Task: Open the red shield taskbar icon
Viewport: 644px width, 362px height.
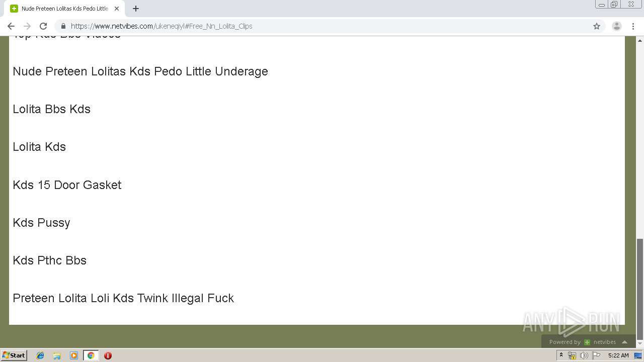Action: (x=108, y=355)
